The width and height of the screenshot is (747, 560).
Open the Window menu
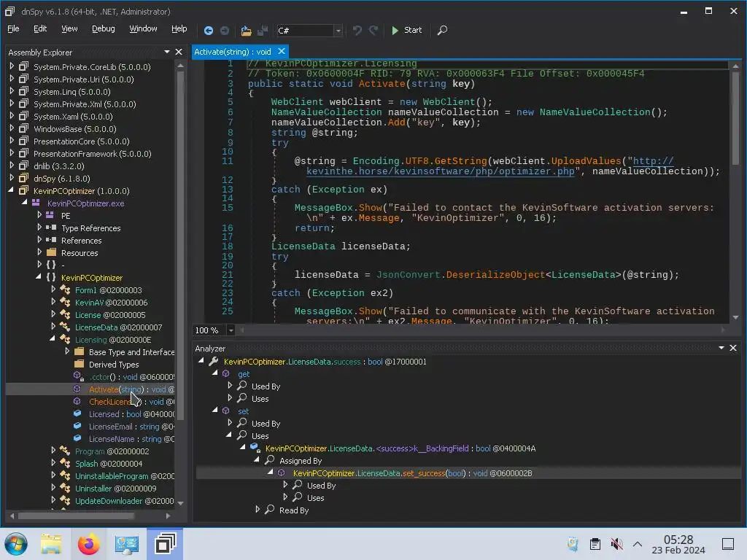144,28
